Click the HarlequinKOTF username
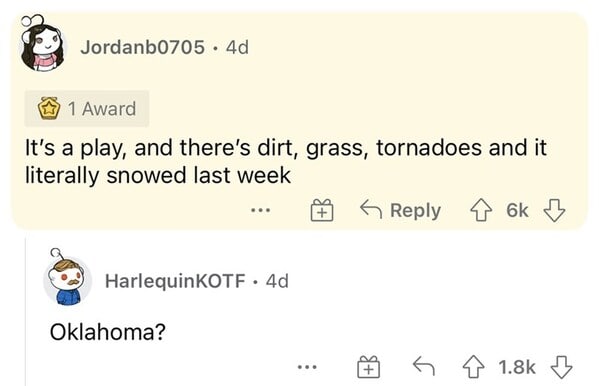Screen dimensions: 599x386 (175, 281)
